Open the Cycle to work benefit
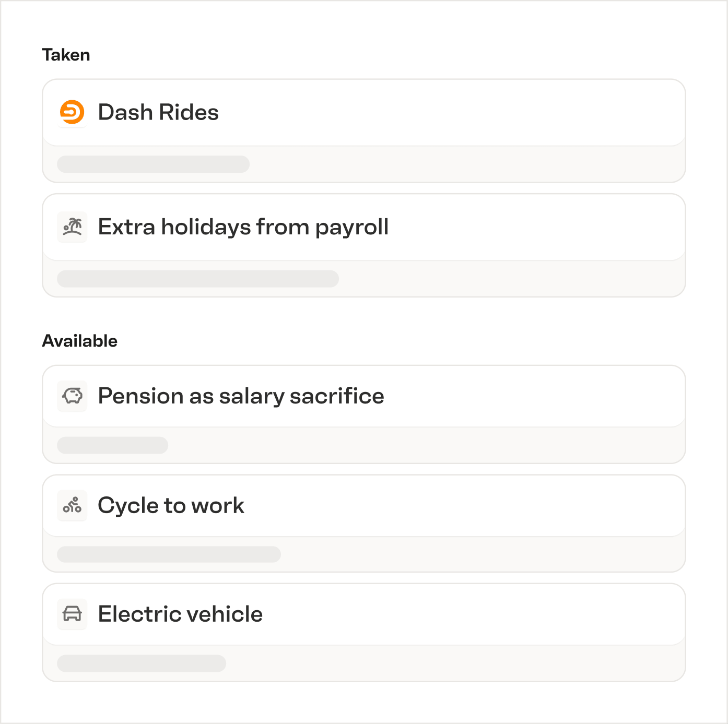Screen dimensions: 728x724 pos(363,506)
